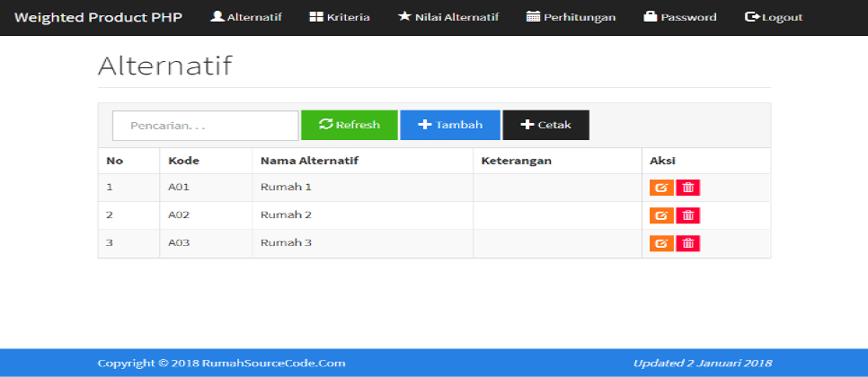Click the Rumah 1 name cell
Viewport: 868px width, 377px height.
[x=363, y=188]
